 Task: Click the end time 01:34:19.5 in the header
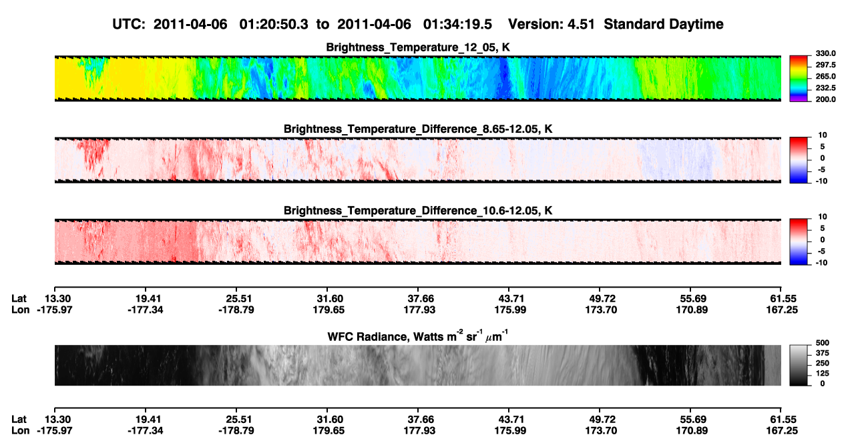(x=458, y=25)
